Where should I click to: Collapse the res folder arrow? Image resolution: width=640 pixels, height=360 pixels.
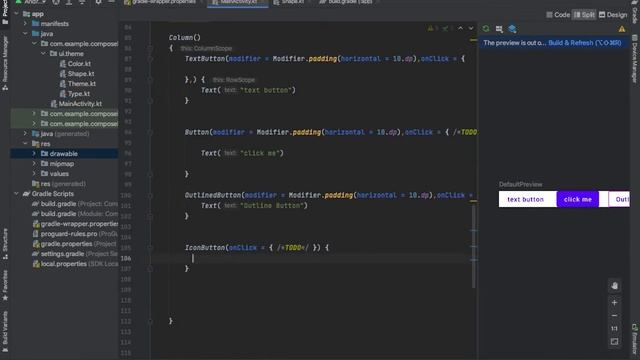point(25,144)
